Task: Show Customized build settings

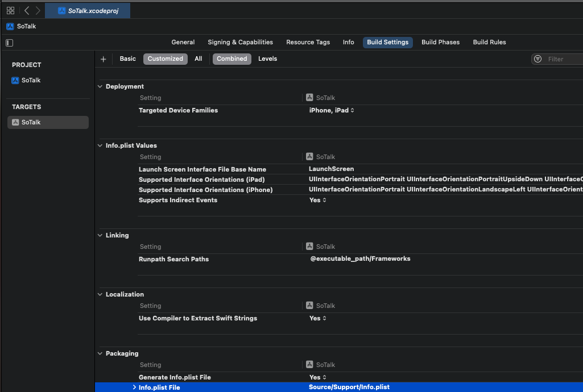Action: tap(166, 59)
